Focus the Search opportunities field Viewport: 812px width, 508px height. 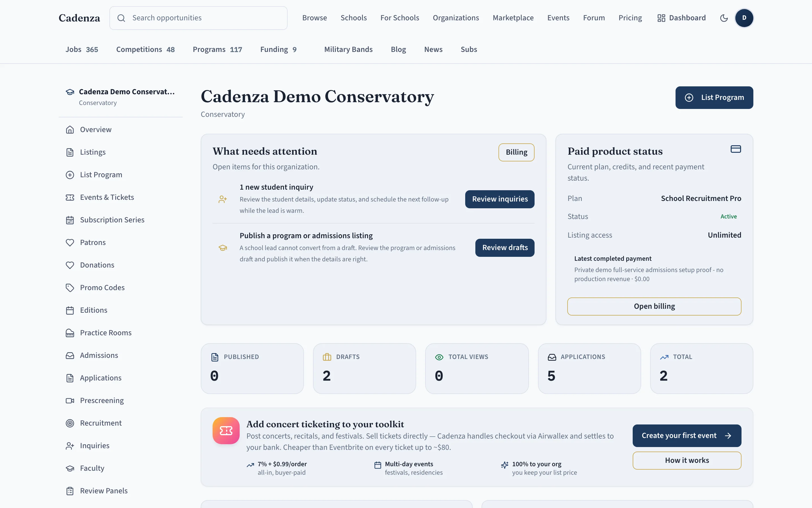198,18
